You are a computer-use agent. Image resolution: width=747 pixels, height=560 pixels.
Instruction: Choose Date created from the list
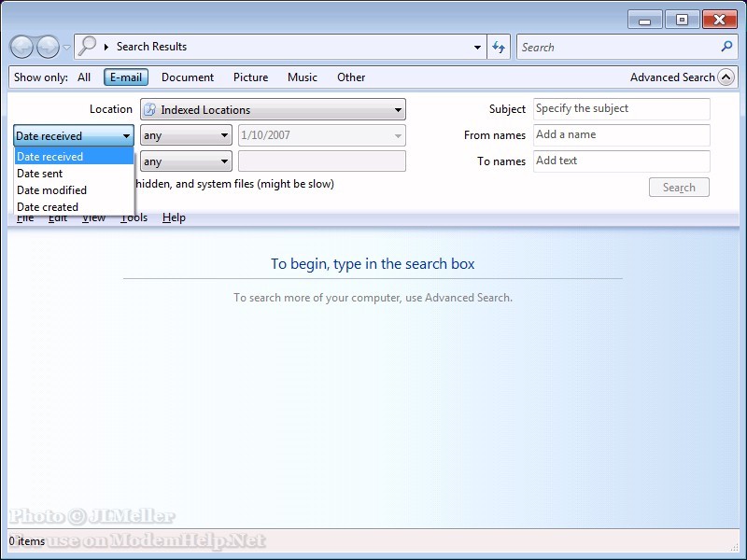pyautogui.click(x=75, y=206)
